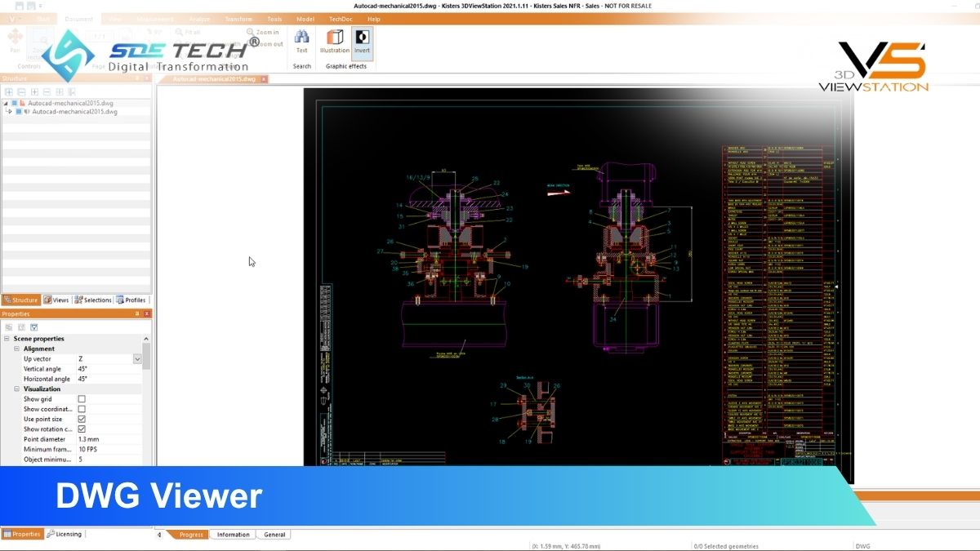Screen dimensions: 980x551
Task: Enable the Show coordinate checkbox
Action: [x=82, y=409]
